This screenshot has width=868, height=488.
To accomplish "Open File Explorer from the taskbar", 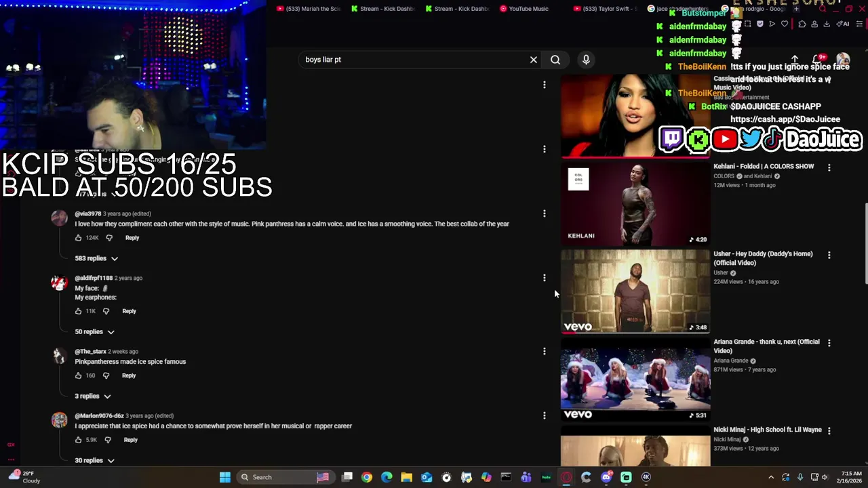I will tap(406, 477).
